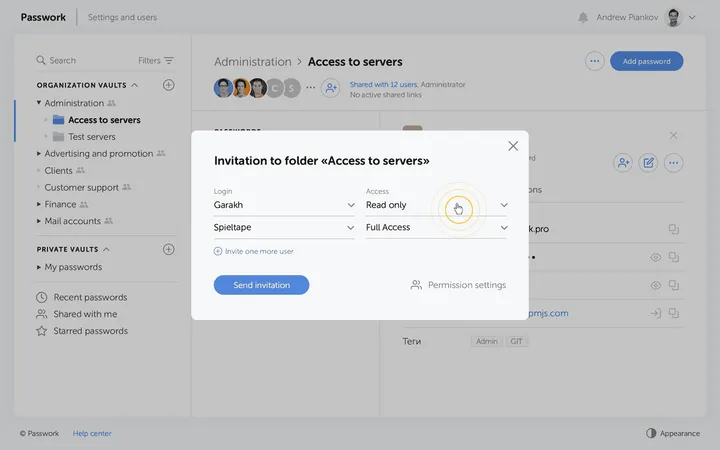
Task: Expand the Finance vault
Action: coord(39,204)
